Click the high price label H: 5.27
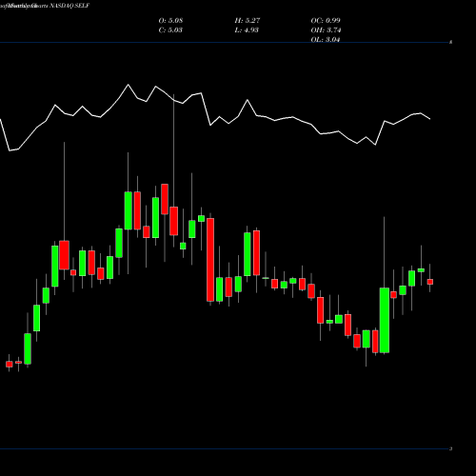This screenshot has width=476, height=476. (248, 21)
